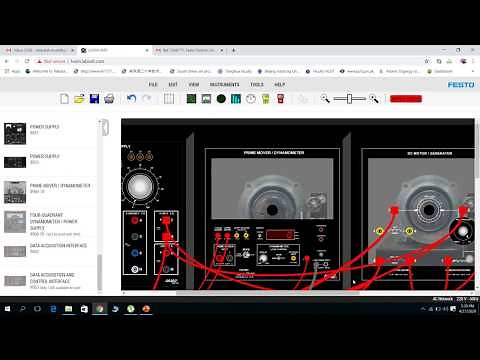Click the white terminal jack on power supply
Screen dimensions: 480x360
coord(134,269)
